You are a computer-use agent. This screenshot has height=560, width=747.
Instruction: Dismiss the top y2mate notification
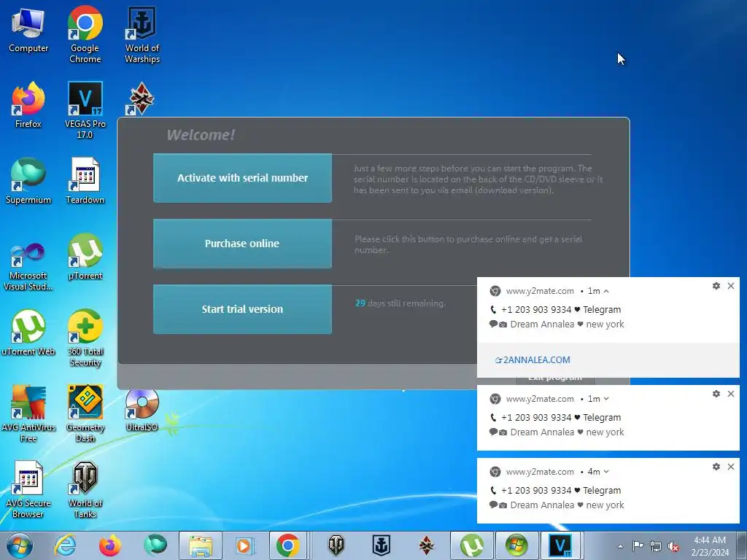coord(731,286)
